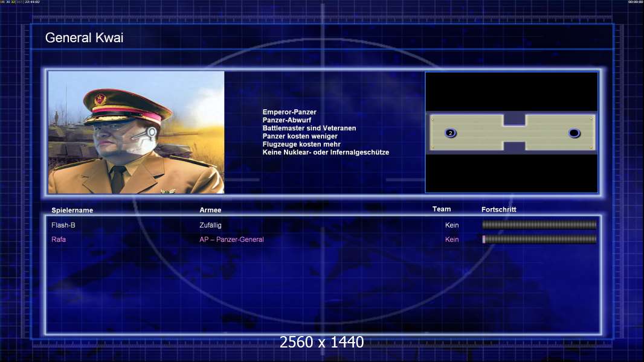Click the Spielername column header
This screenshot has width=644, height=362.
pos(72,211)
